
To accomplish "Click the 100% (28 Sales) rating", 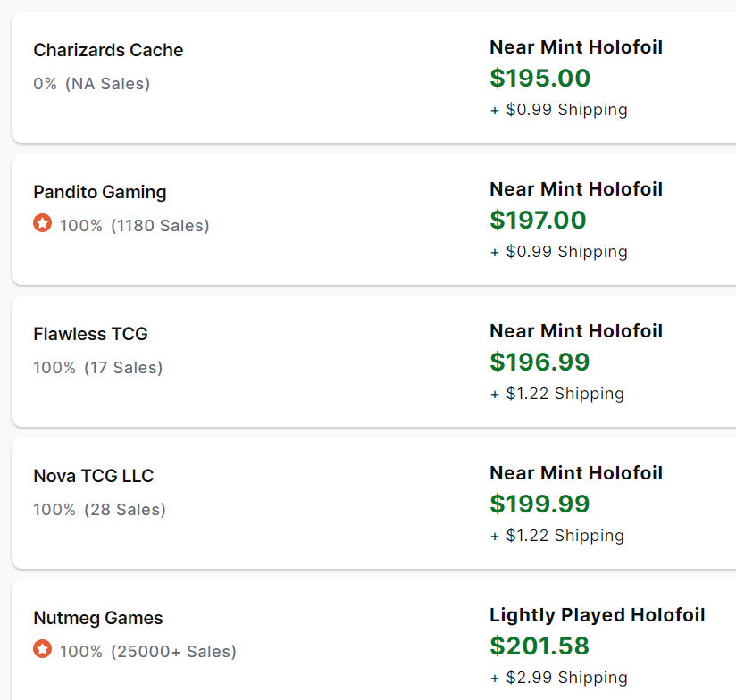I will coord(100,510).
